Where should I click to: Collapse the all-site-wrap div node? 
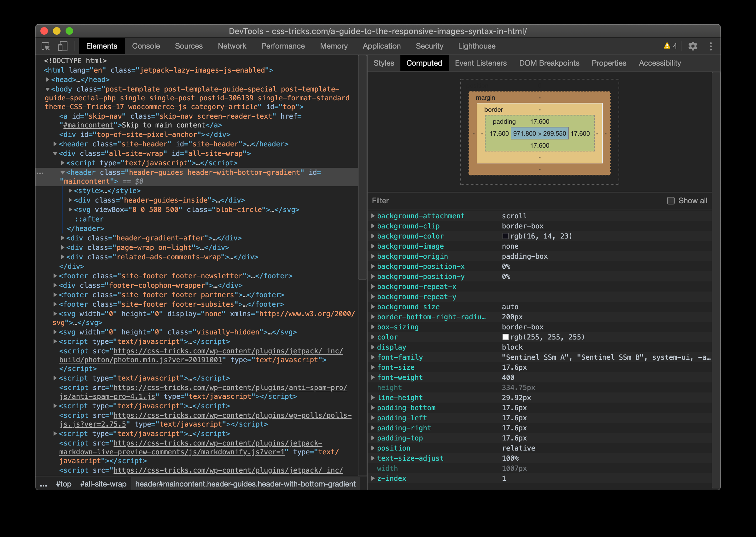pyautogui.click(x=55, y=154)
